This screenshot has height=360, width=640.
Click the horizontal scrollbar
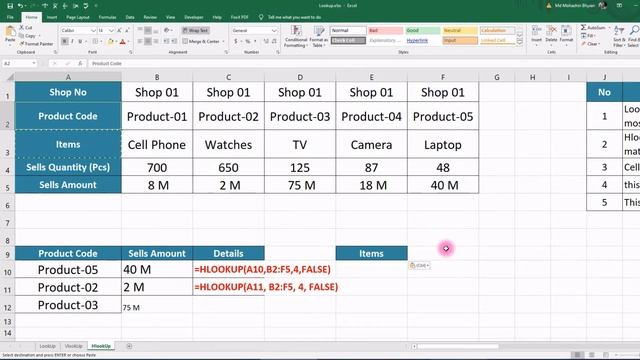[457, 346]
